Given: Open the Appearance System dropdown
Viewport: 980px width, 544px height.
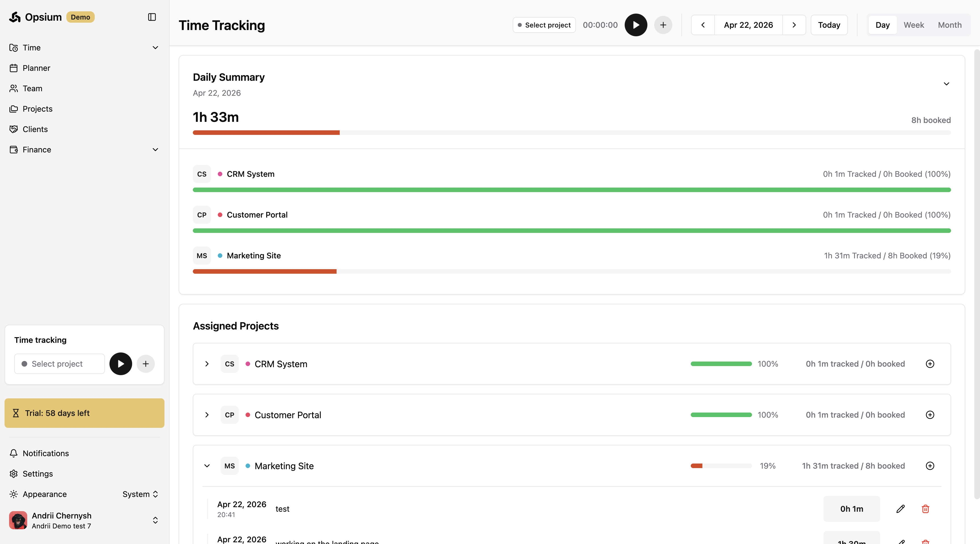Looking at the screenshot, I should point(140,494).
